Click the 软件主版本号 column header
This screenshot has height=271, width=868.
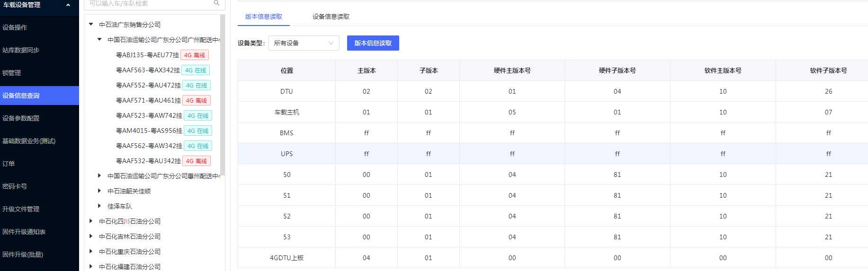click(723, 70)
